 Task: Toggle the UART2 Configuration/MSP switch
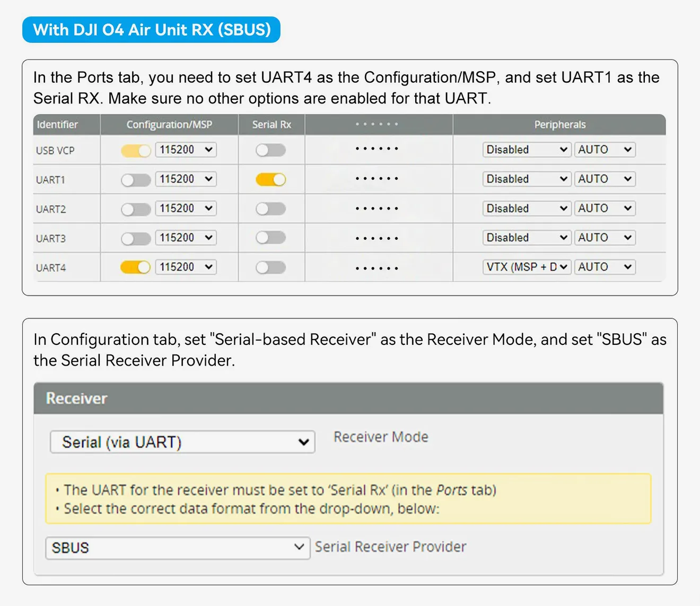[x=135, y=209]
